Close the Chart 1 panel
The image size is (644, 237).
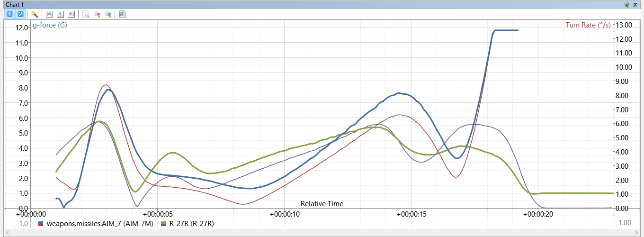(x=635, y=4)
